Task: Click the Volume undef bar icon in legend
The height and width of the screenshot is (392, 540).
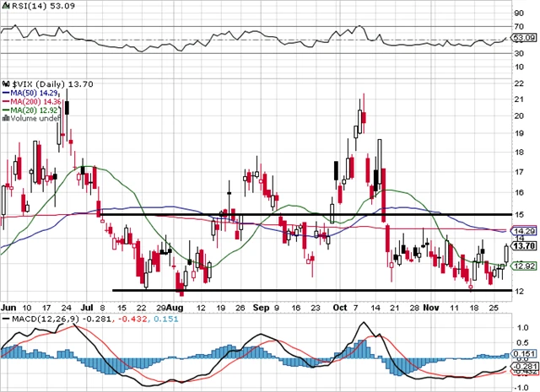Action: 6,119
